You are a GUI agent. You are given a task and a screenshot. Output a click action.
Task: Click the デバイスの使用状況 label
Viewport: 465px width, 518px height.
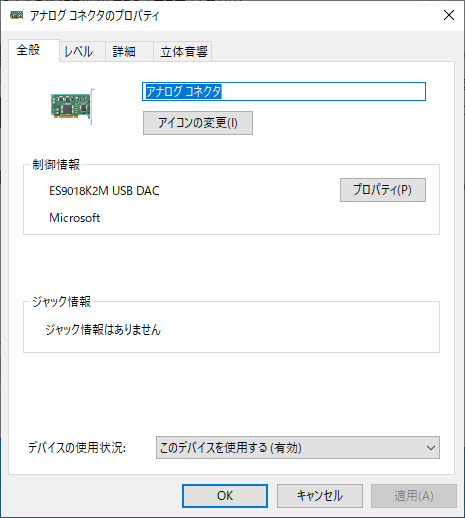coord(77,448)
